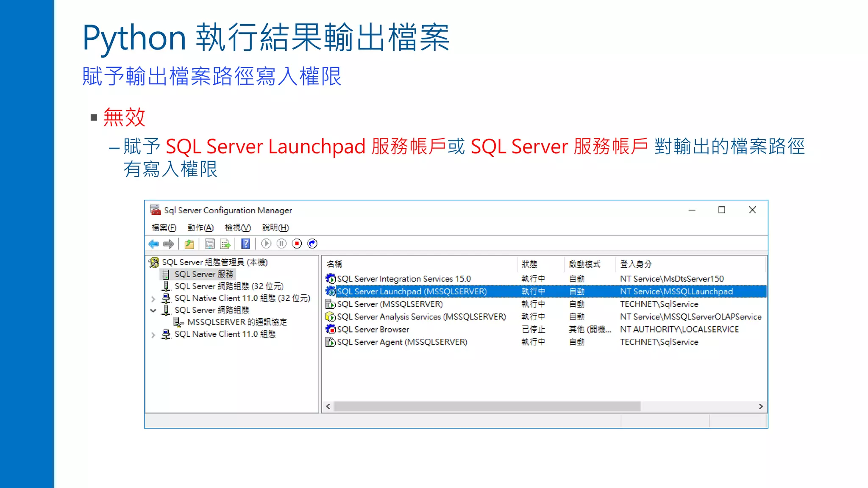Click the red Stop Service icon
This screenshot has height=488, width=868.
click(x=297, y=244)
